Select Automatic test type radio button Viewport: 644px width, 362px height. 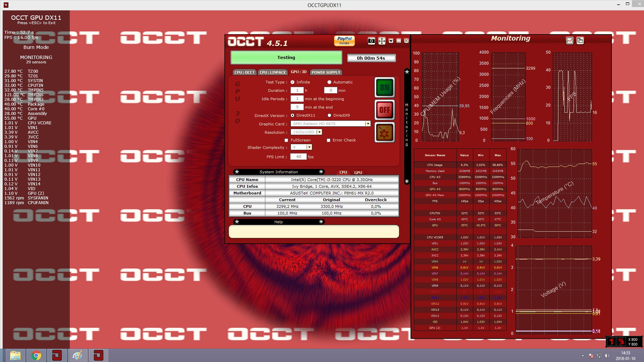click(329, 82)
